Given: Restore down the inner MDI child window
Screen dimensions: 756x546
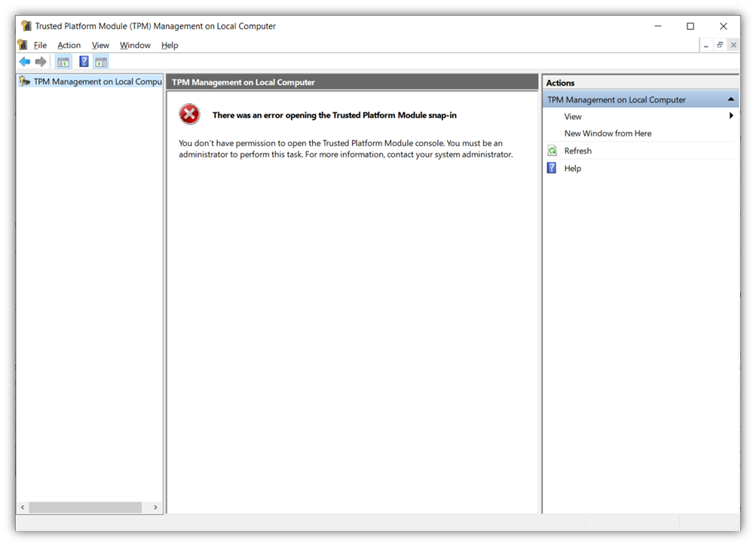Looking at the screenshot, I should coord(720,45).
